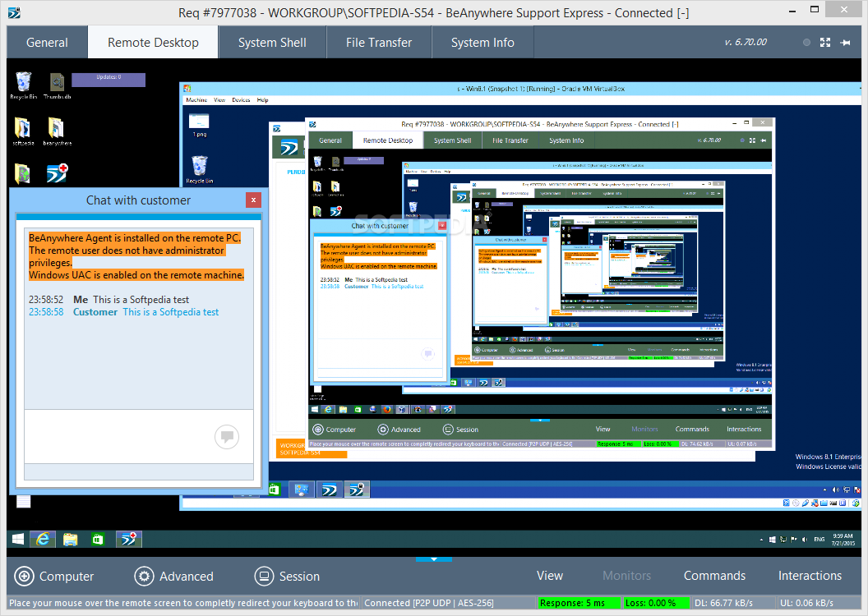Click the volume icon in the remote system tray
Screen dimensions: 868x616
coord(804,539)
